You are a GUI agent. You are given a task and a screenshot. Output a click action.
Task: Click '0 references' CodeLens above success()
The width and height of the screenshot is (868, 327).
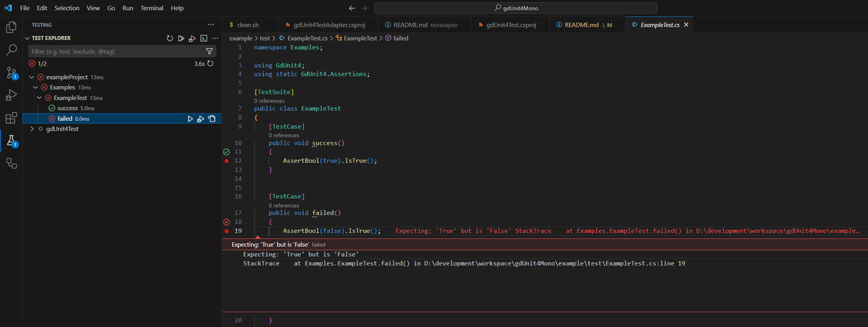284,135
